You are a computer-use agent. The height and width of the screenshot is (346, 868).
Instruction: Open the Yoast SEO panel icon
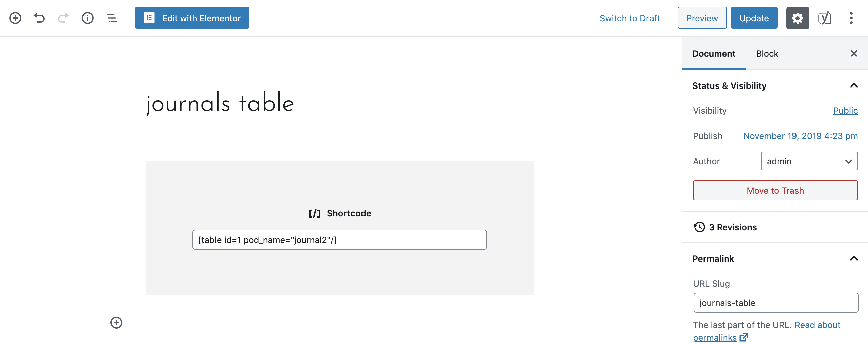pyautogui.click(x=824, y=18)
